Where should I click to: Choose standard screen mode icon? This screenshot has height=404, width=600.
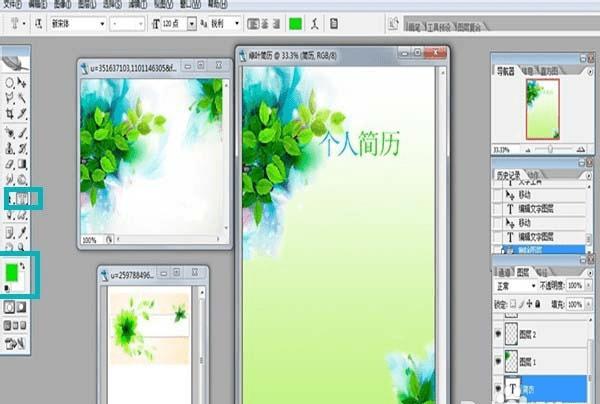[x=7, y=325]
